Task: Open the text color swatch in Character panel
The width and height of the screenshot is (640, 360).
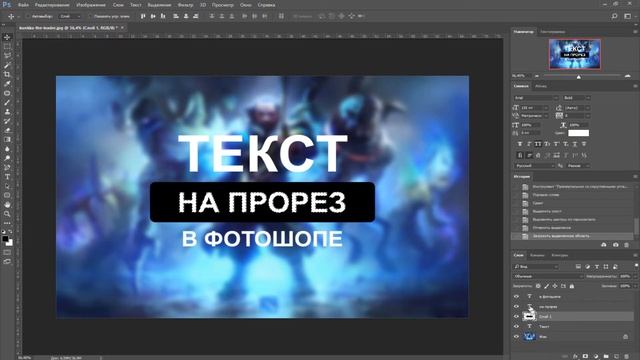Action: tap(578, 133)
